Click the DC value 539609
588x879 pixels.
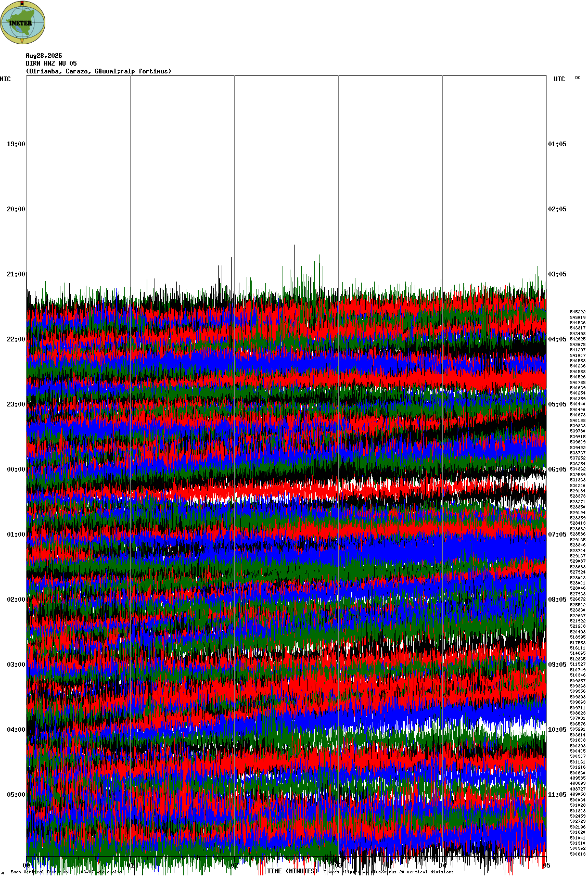(578, 442)
